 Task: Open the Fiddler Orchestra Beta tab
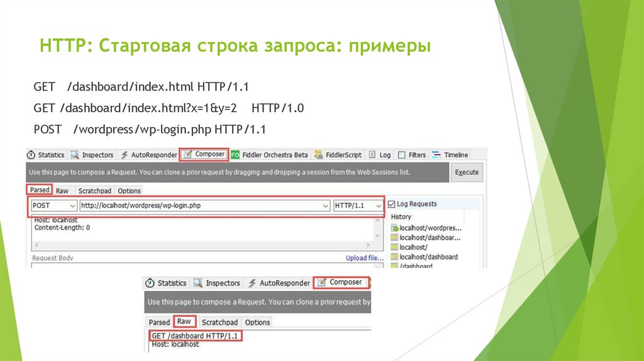[x=269, y=155]
